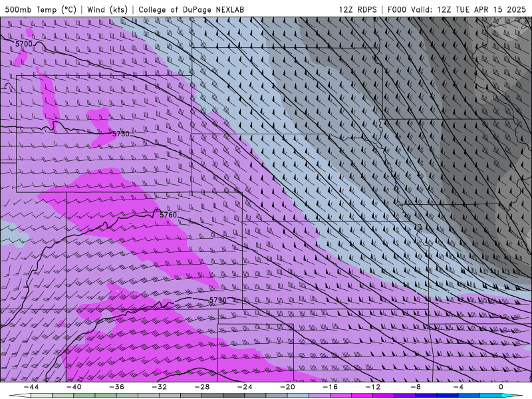Click the -20 colorbar tick label

click(288, 387)
